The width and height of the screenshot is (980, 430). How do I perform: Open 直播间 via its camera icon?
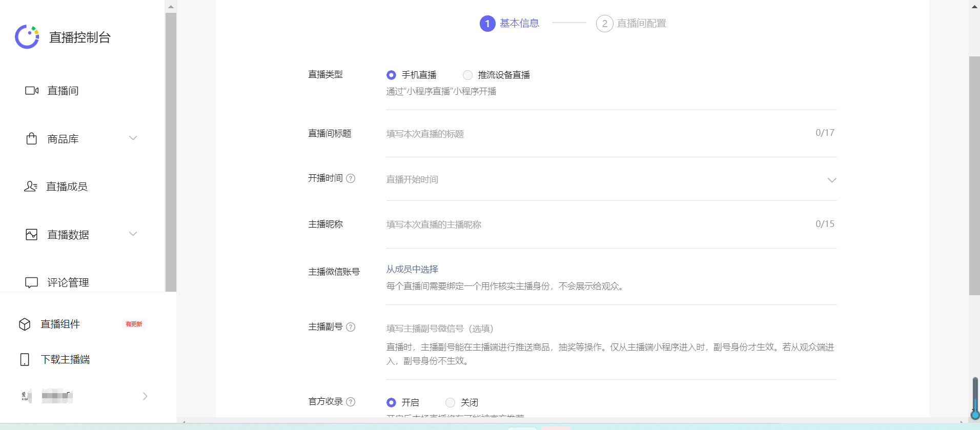click(32, 91)
